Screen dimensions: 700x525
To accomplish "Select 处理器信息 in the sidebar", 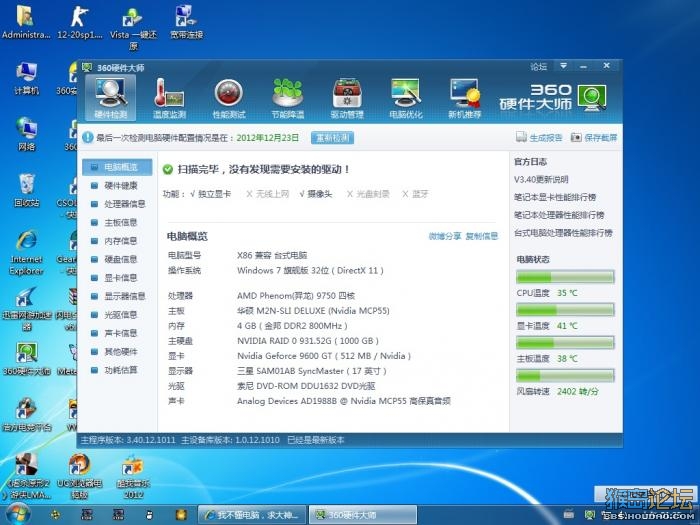I will click(x=117, y=204).
